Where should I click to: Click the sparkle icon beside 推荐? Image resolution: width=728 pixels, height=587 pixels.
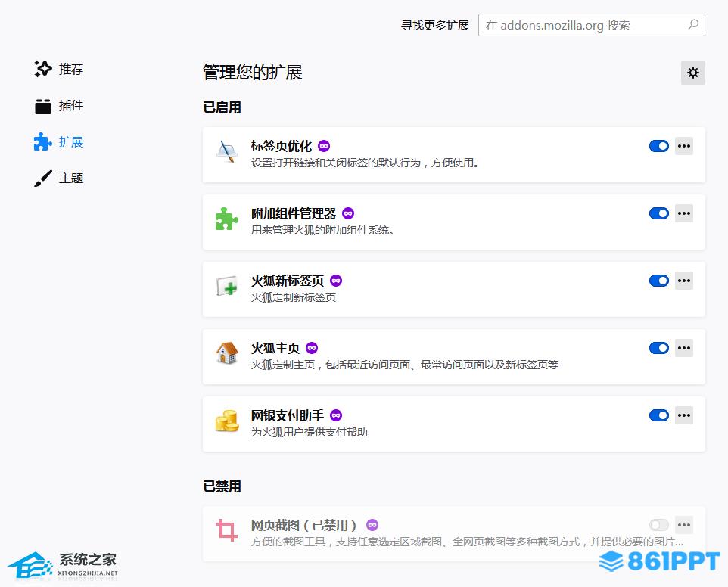[x=43, y=69]
